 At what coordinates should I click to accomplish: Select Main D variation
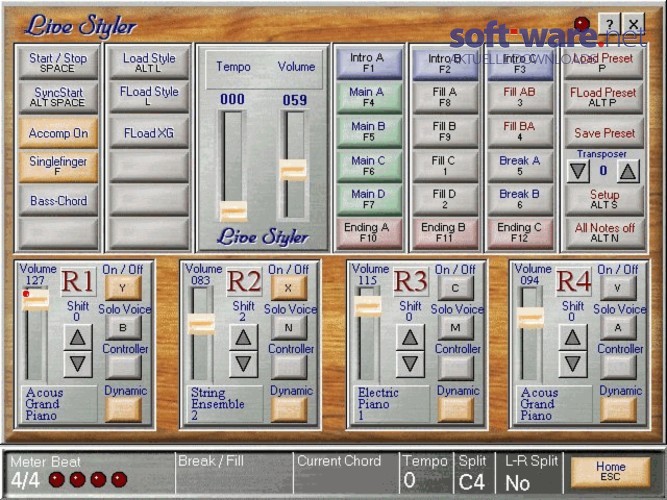click(x=368, y=199)
